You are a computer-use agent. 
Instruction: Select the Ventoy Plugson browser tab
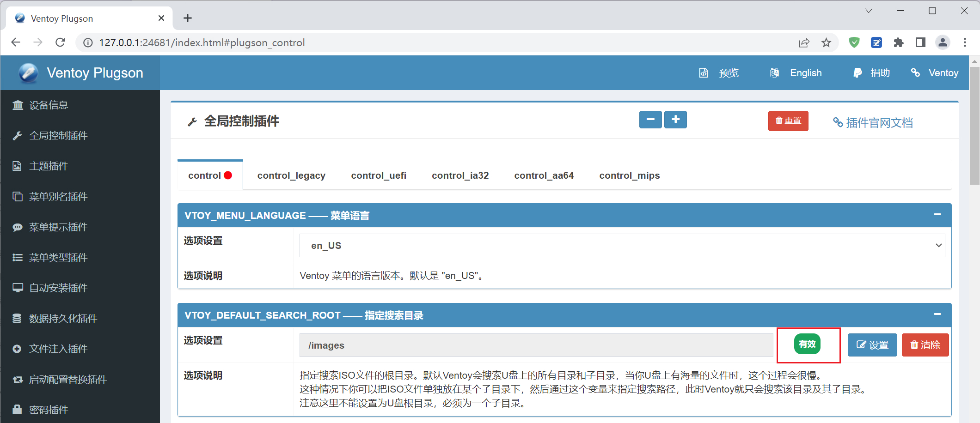[x=90, y=18]
